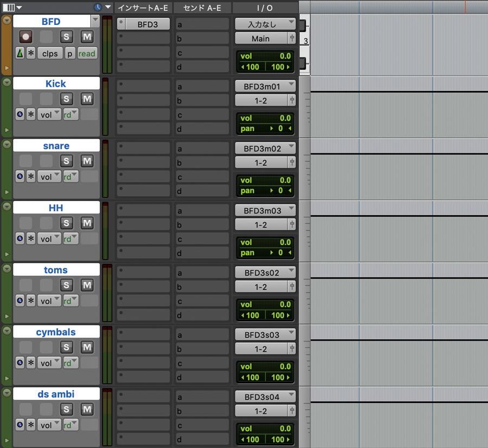488x448 pixels.
Task: Mute the BFD track
Action: click(x=87, y=37)
